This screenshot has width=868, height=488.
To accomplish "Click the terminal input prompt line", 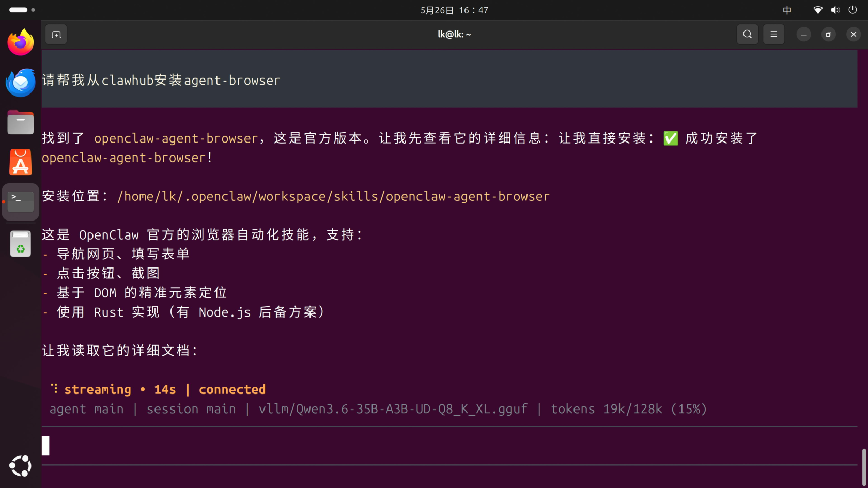I will (x=450, y=446).
